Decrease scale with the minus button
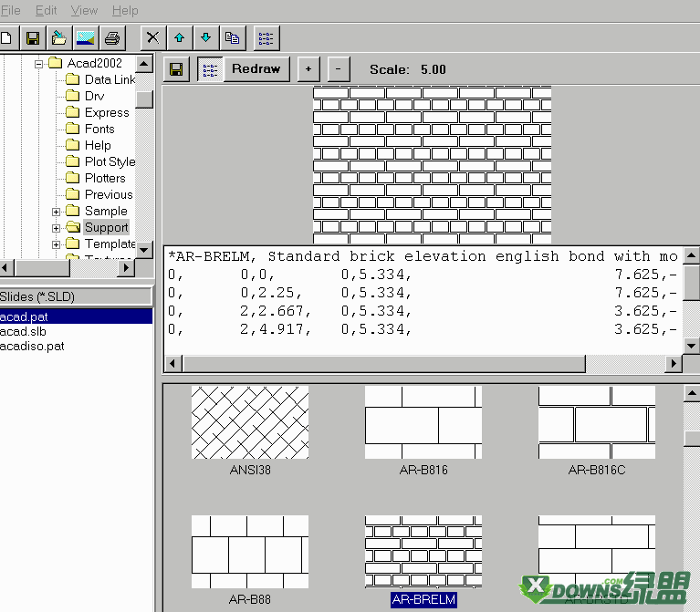 pyautogui.click(x=339, y=69)
